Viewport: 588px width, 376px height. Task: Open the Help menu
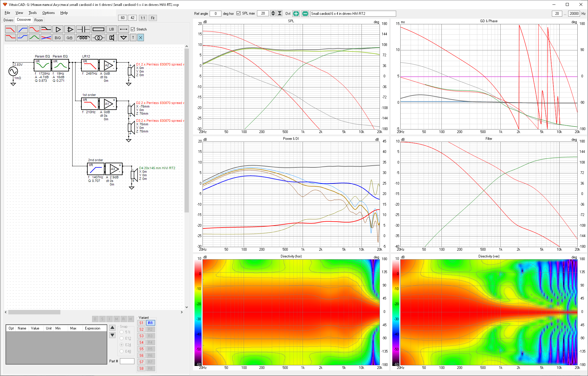[x=64, y=13]
